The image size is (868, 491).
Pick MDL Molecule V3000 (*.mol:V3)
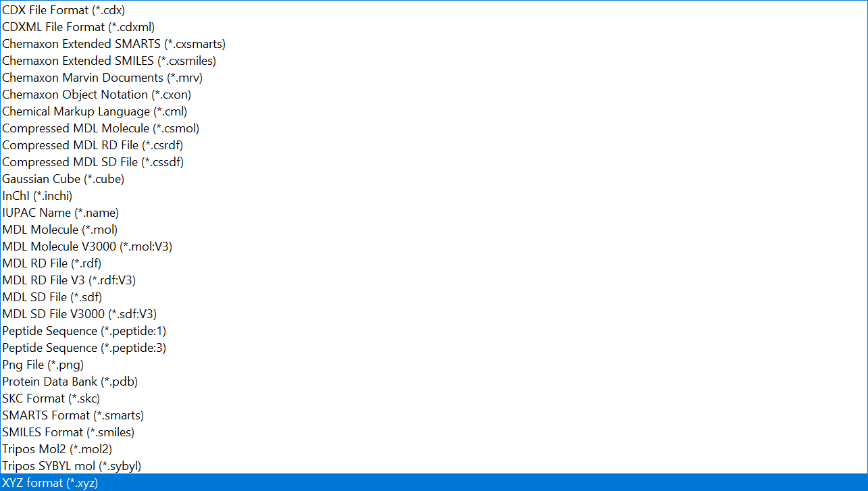point(434,247)
